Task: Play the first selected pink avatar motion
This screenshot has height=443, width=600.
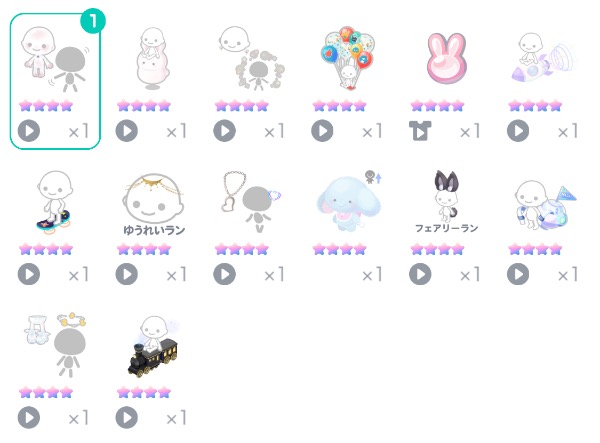Action: [29, 131]
